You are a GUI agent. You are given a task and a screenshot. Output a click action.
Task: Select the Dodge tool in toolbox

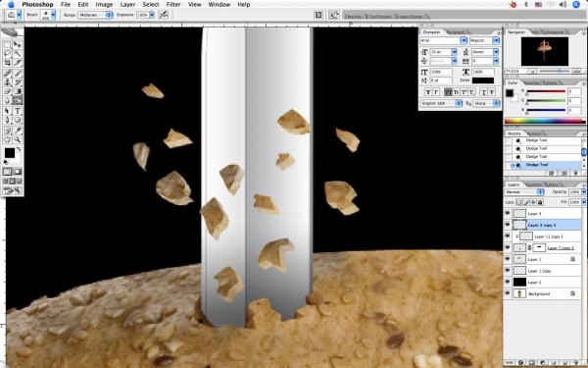point(18,100)
